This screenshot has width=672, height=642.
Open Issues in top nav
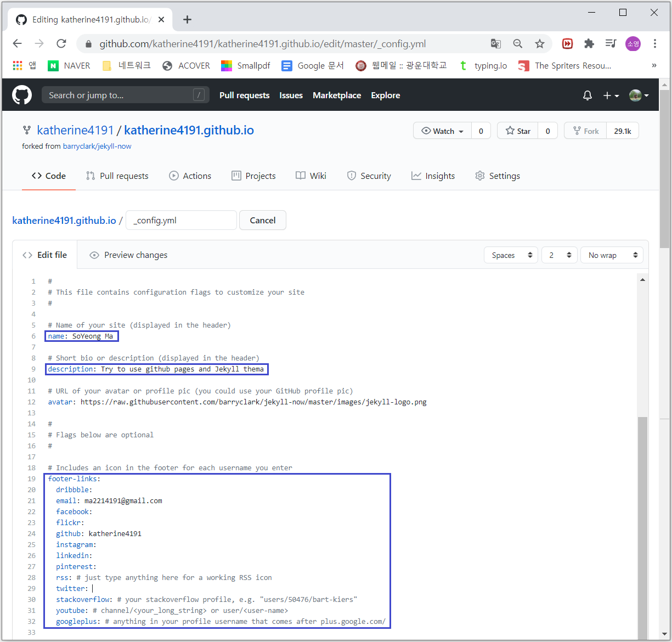click(x=291, y=95)
